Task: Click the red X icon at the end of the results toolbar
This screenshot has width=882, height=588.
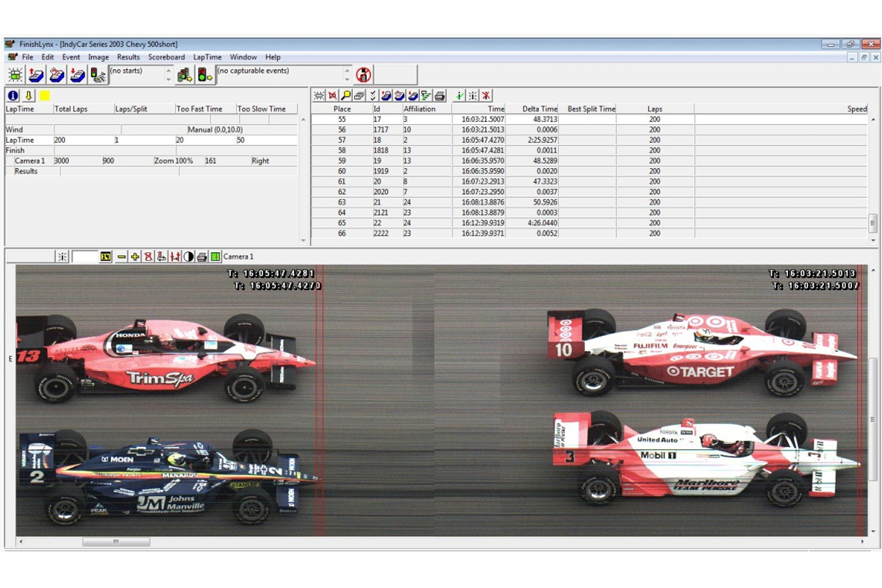Action: point(486,96)
